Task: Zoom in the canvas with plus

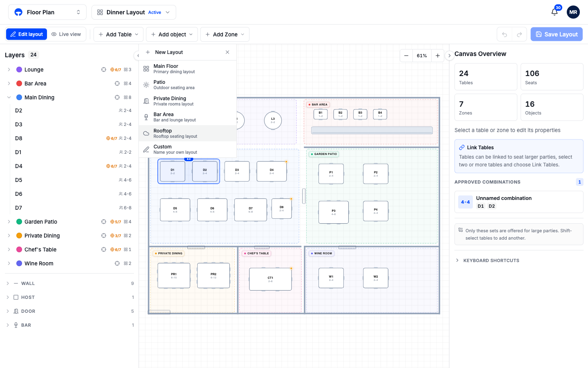Action: 438,56
